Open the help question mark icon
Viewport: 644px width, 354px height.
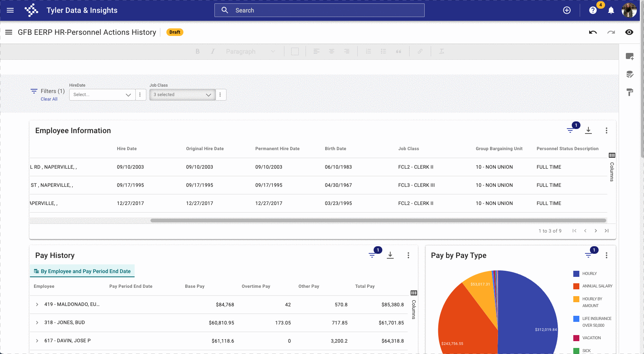593,10
